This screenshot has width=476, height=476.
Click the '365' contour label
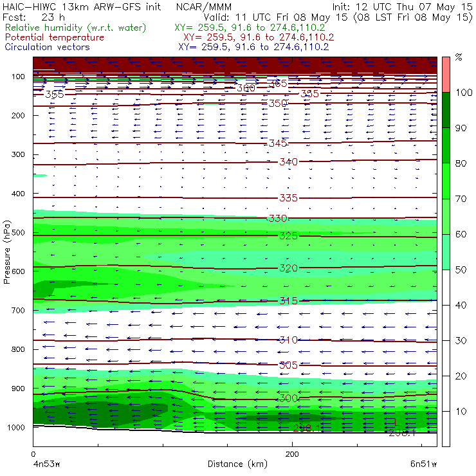[x=278, y=83]
